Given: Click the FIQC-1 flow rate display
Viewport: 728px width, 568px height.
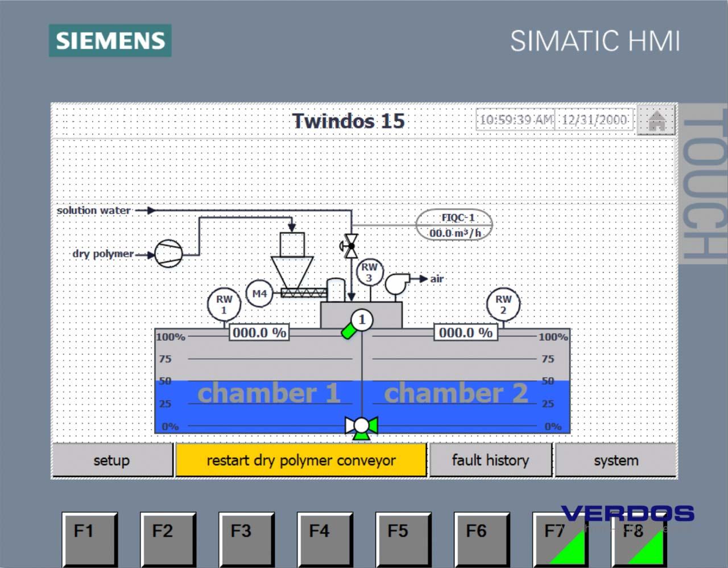Looking at the screenshot, I should click(454, 225).
